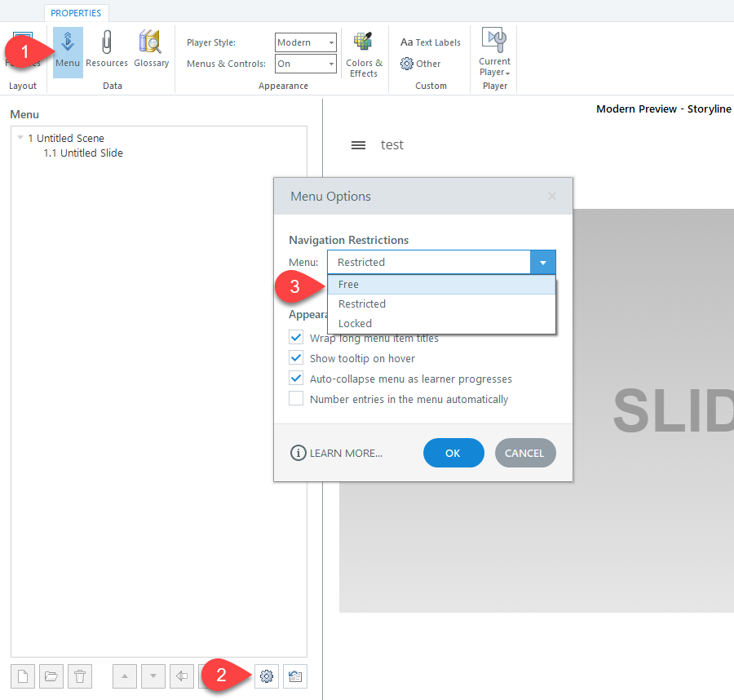Viewport: 734px width, 700px height.
Task: Open the Player Style dropdown
Action: [306, 42]
